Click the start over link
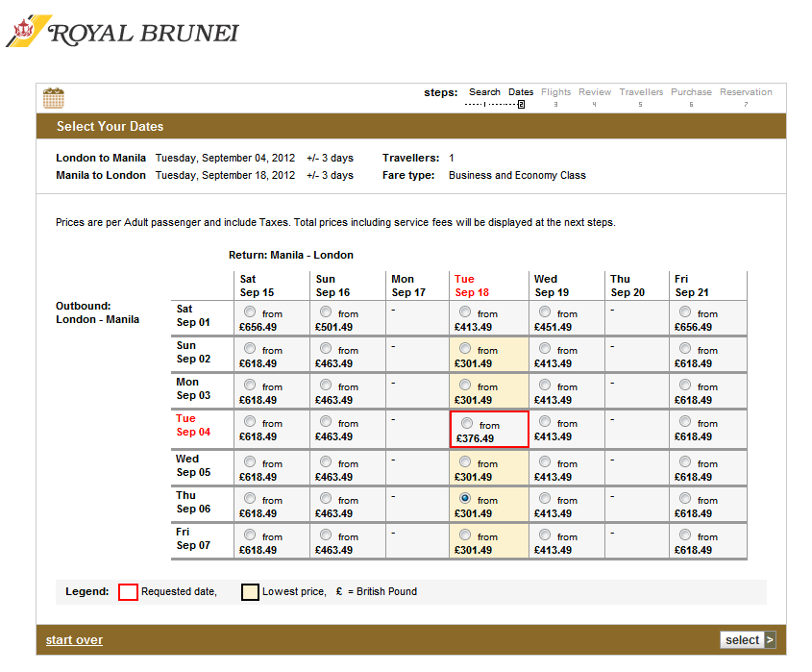The image size is (812, 672). point(74,640)
